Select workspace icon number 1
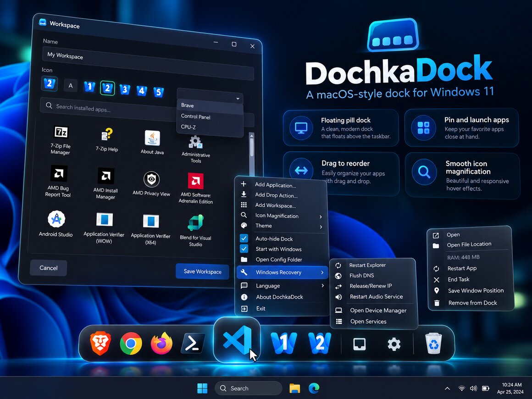 (89, 87)
